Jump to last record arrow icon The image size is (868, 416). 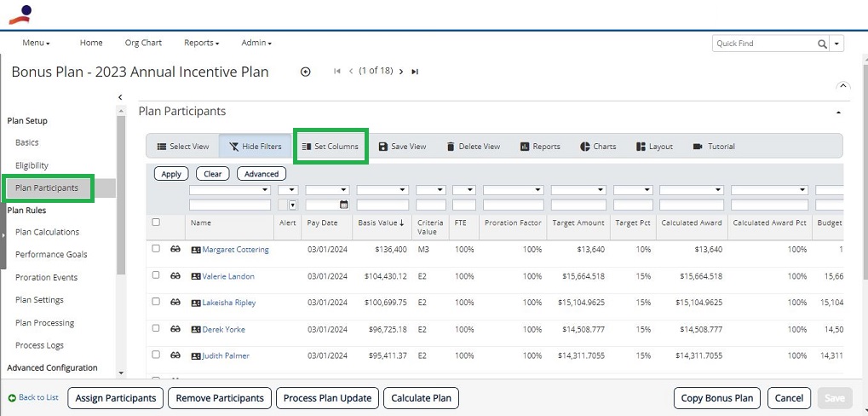coord(415,72)
